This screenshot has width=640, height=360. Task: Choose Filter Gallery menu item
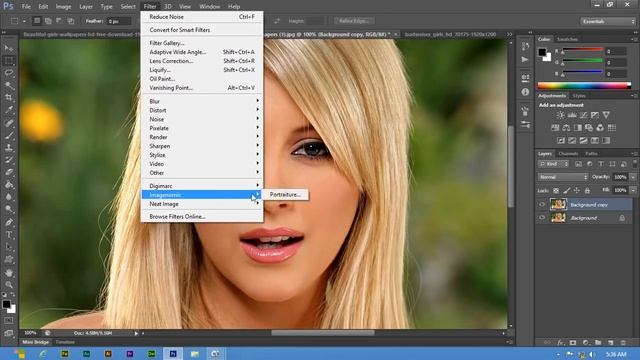click(202, 43)
